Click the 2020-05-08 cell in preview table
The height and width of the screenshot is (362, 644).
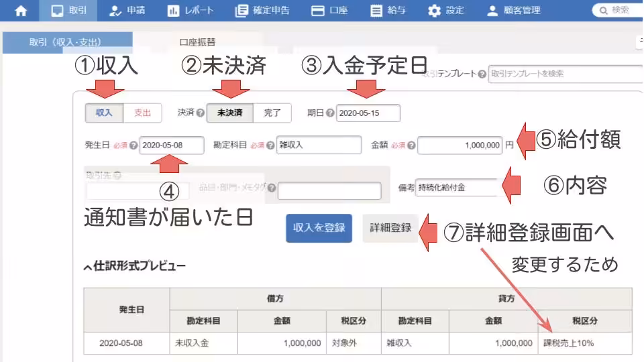click(x=127, y=343)
